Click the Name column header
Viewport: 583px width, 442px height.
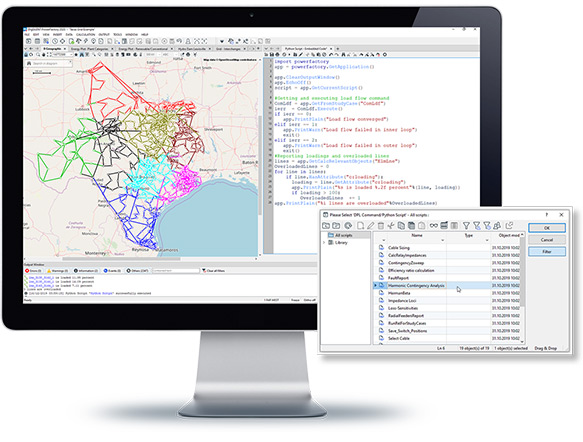[417, 235]
